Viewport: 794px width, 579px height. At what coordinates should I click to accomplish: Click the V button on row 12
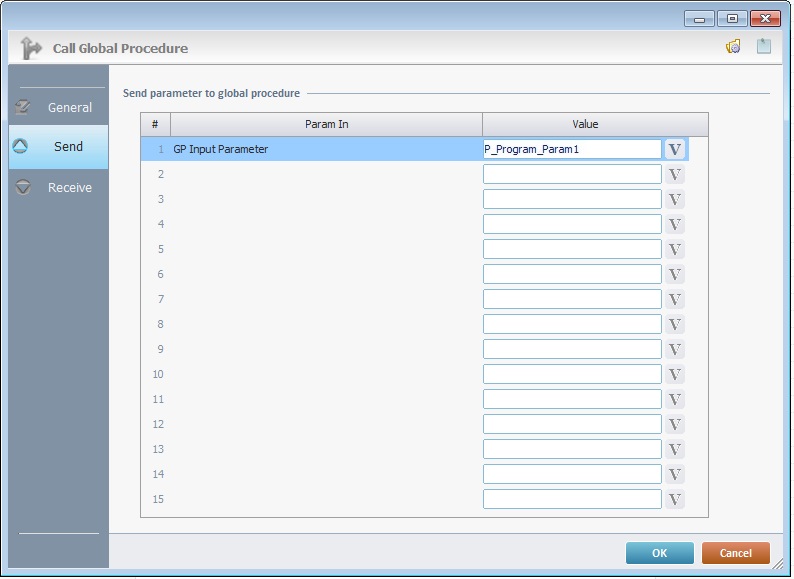(675, 424)
